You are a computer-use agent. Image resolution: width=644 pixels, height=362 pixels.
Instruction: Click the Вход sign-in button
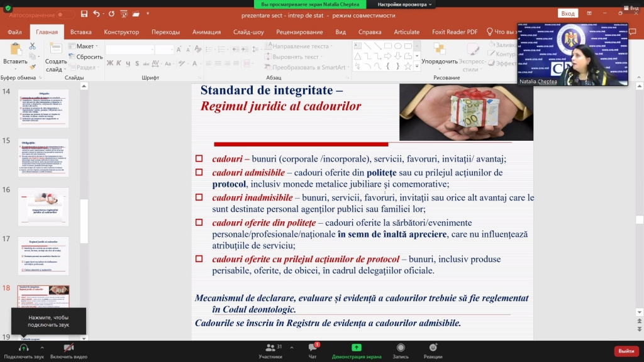[568, 14]
